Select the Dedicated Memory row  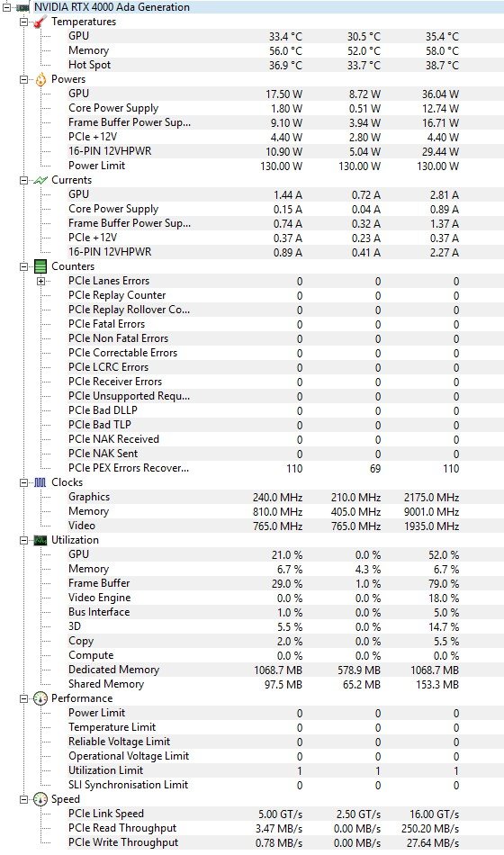coord(264,670)
